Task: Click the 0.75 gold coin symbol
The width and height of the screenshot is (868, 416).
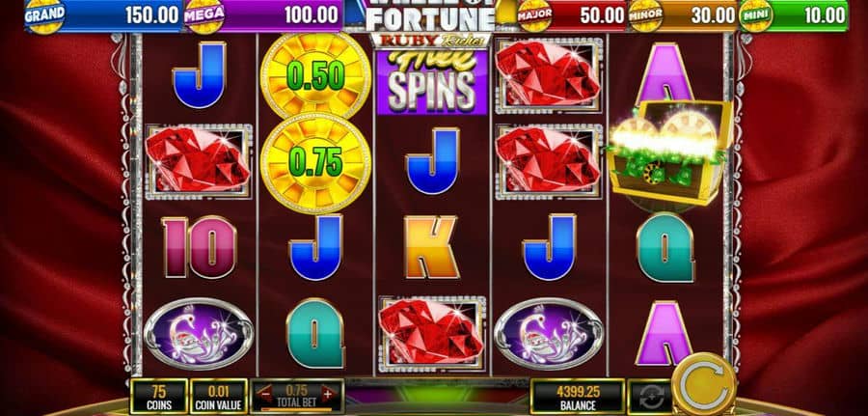Action: click(315, 162)
